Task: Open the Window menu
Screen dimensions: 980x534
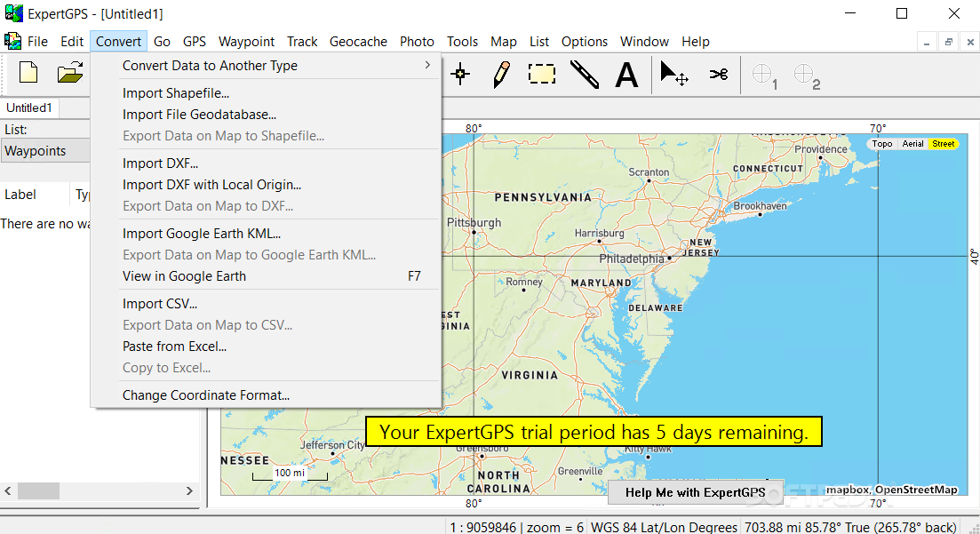Action: point(644,41)
